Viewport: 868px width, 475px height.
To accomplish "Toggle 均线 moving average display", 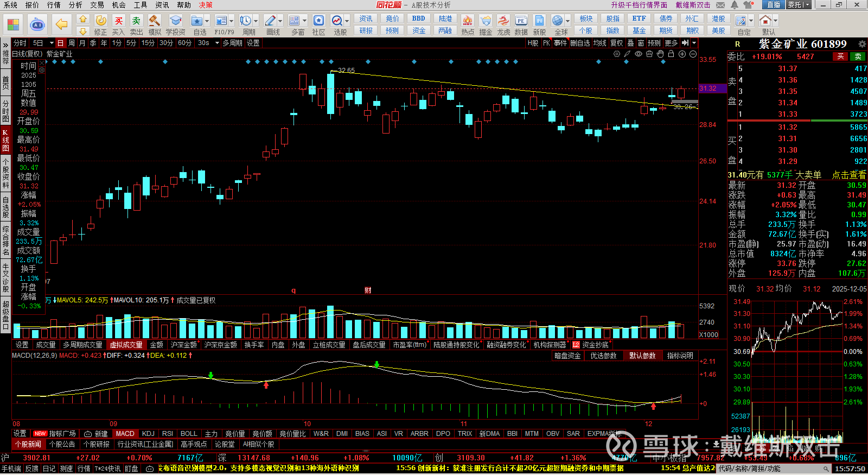I will point(599,43).
